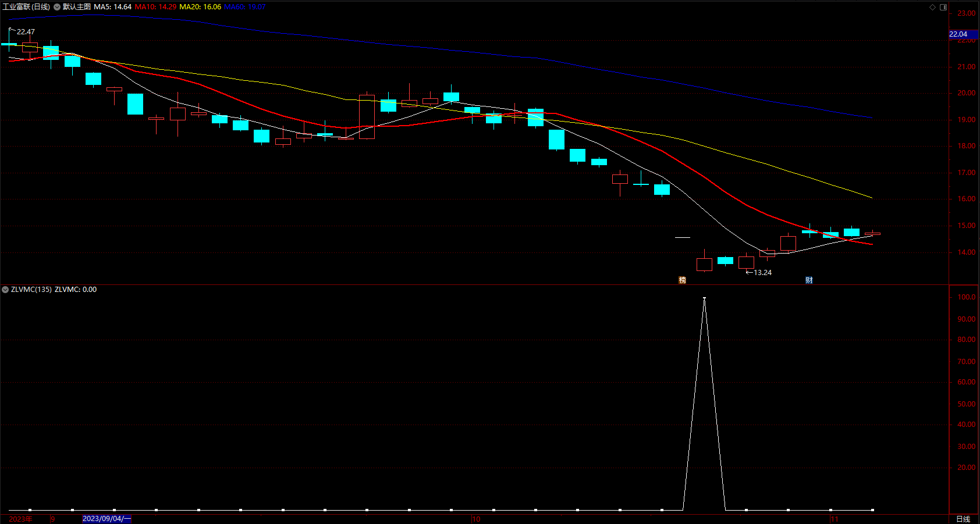Click the 14.00 price axis label

tap(967, 252)
